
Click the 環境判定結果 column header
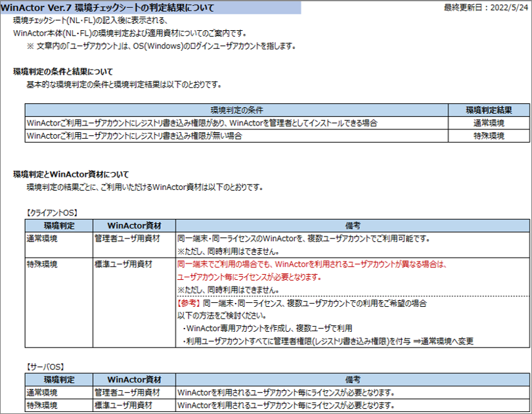coord(489,110)
